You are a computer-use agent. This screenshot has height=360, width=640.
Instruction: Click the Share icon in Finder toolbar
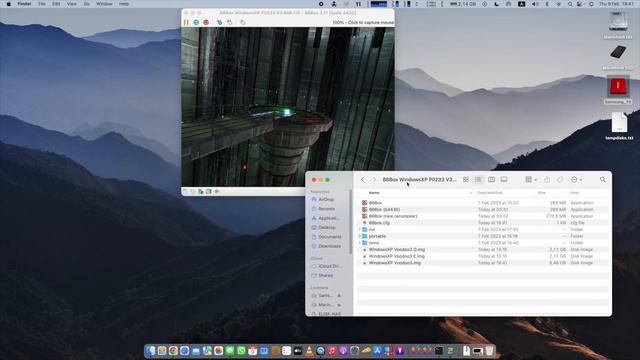coord(547,180)
